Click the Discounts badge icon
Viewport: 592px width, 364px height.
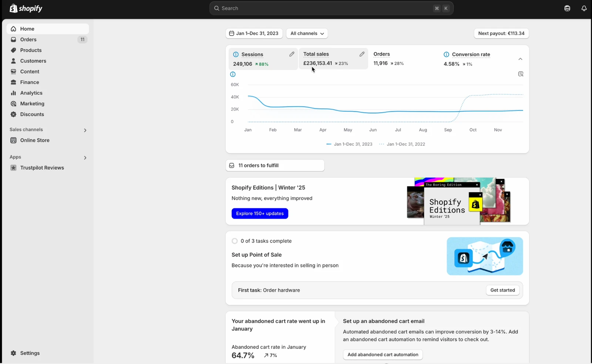click(x=14, y=115)
